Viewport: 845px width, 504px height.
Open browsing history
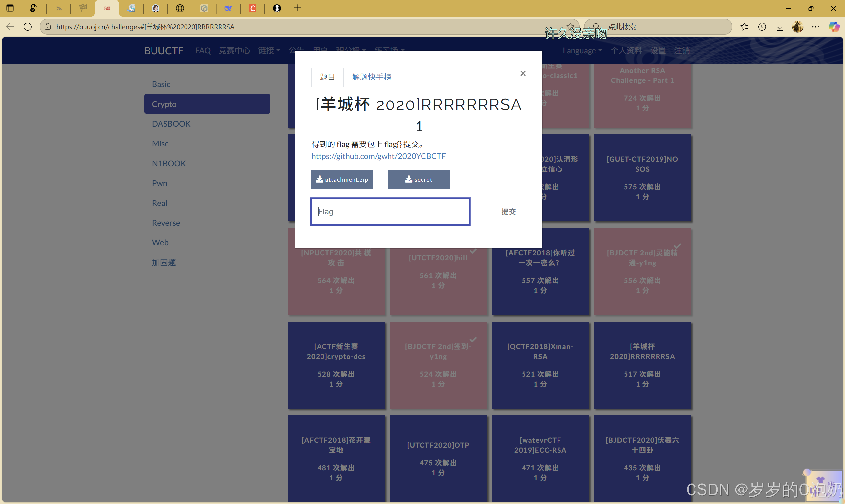click(x=762, y=27)
